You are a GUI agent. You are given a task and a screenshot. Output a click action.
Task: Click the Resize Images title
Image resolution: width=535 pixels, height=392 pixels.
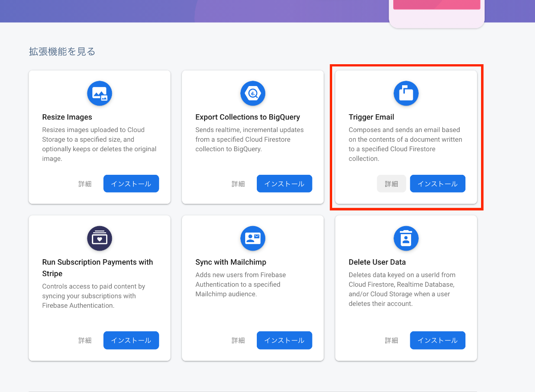pos(67,117)
